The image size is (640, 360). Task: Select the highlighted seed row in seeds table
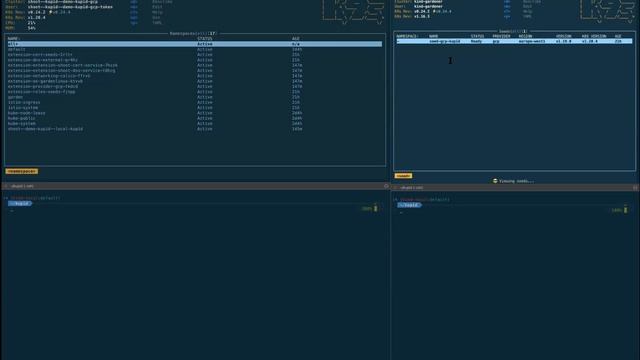click(x=514, y=41)
